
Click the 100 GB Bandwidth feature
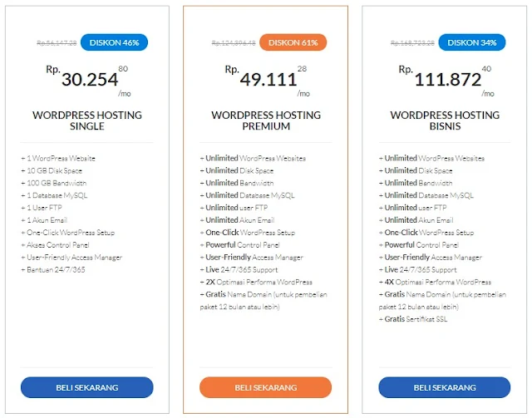coord(53,183)
